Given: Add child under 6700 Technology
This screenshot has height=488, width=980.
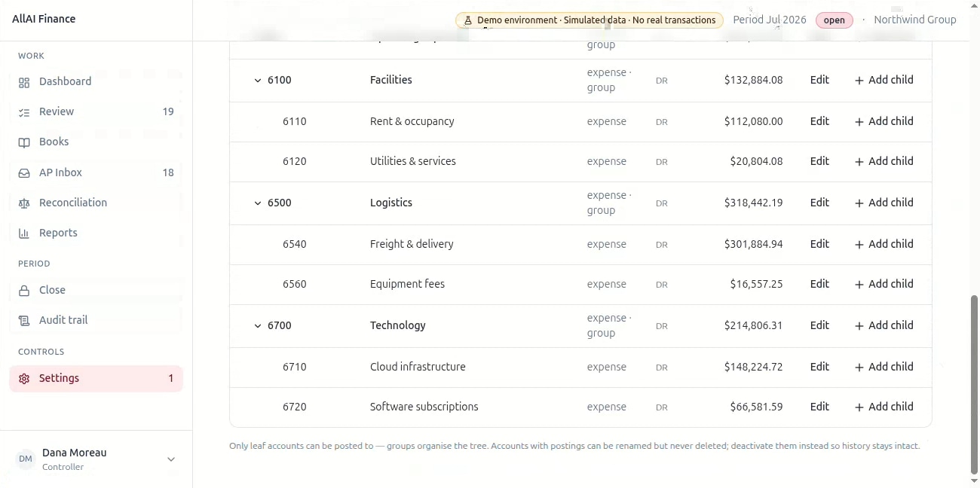Looking at the screenshot, I should click(884, 325).
